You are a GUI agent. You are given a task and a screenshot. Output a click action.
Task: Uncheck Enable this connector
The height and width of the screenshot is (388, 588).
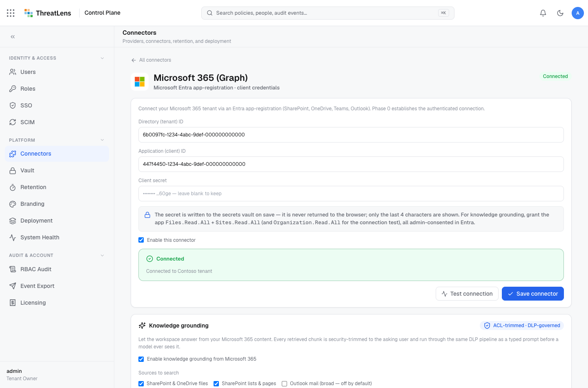[141, 240]
